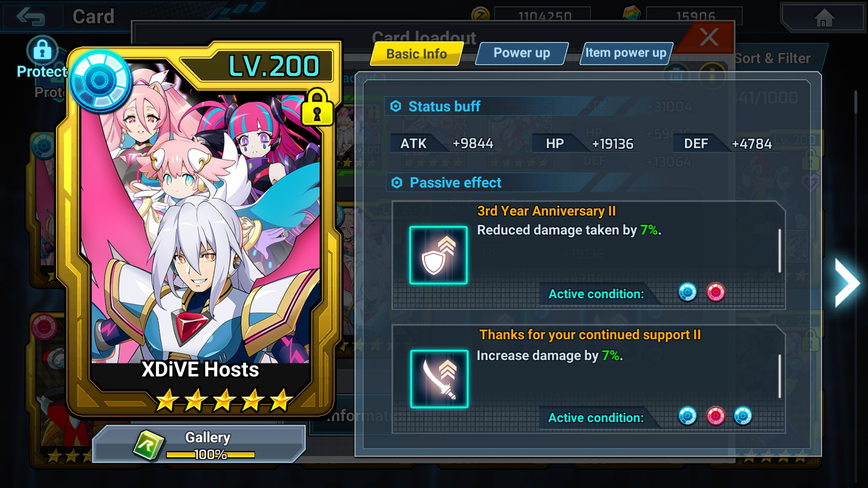Select the shield passive effect icon
The height and width of the screenshot is (488, 868).
pyautogui.click(x=438, y=255)
